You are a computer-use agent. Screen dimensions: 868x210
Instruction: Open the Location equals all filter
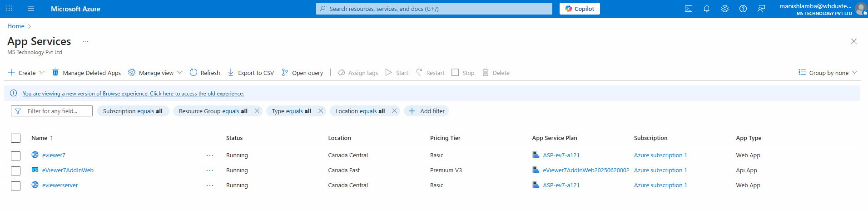tap(360, 111)
